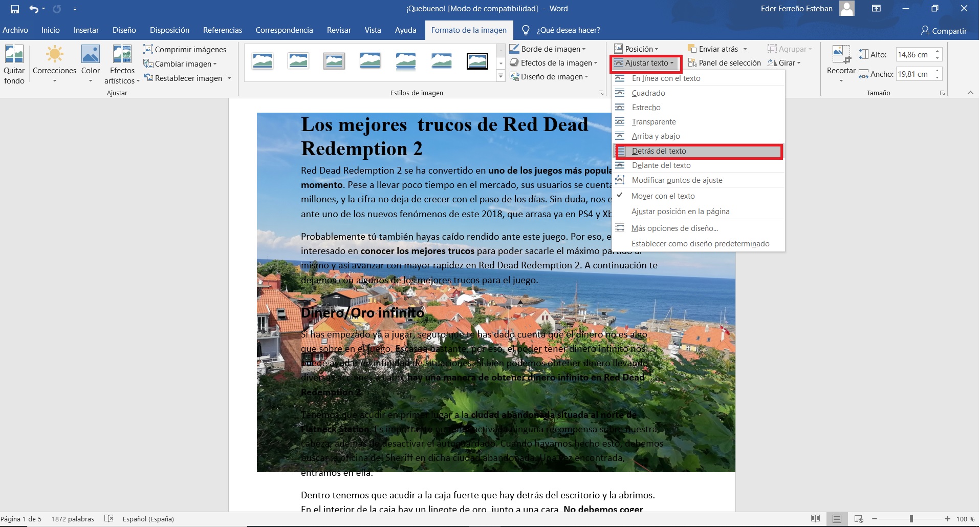Click Restablecer imagen
The width and height of the screenshot is (980, 527).
click(183, 78)
